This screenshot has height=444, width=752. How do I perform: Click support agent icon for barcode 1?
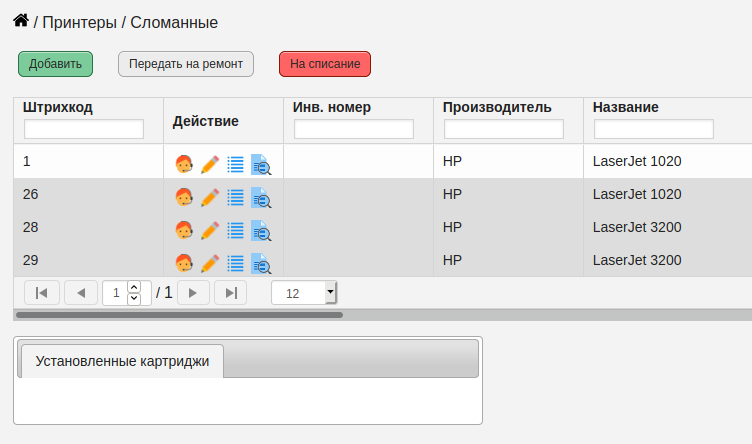point(184,164)
